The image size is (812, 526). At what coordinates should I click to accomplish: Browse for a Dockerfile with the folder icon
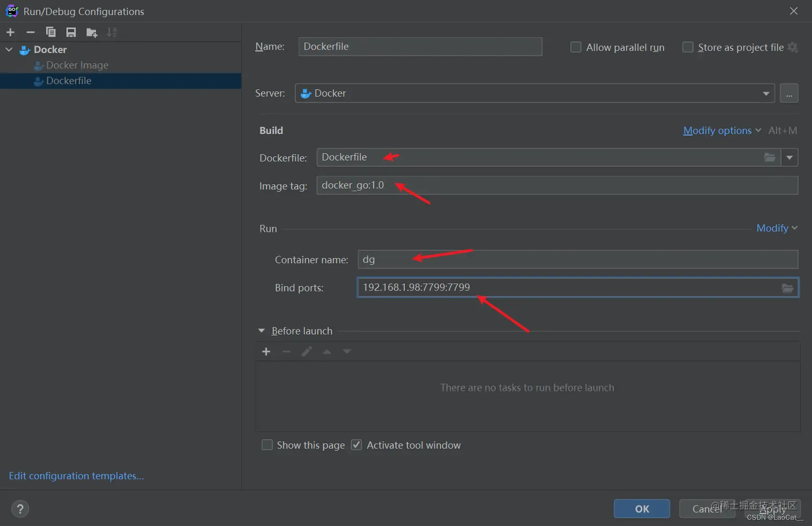(770, 157)
